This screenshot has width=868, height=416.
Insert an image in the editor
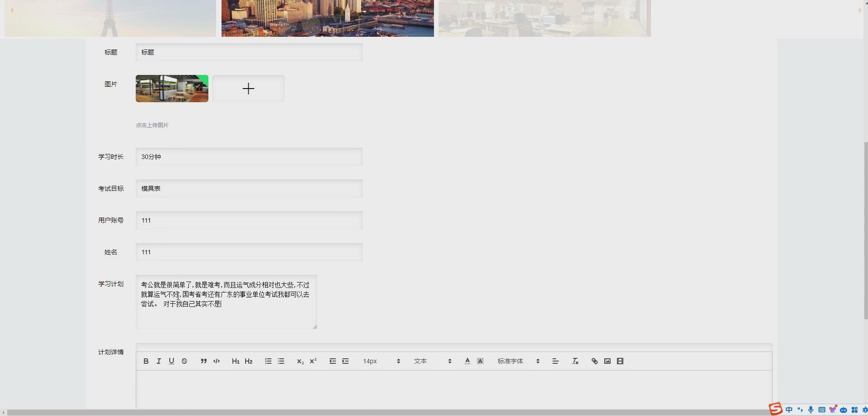tap(607, 361)
